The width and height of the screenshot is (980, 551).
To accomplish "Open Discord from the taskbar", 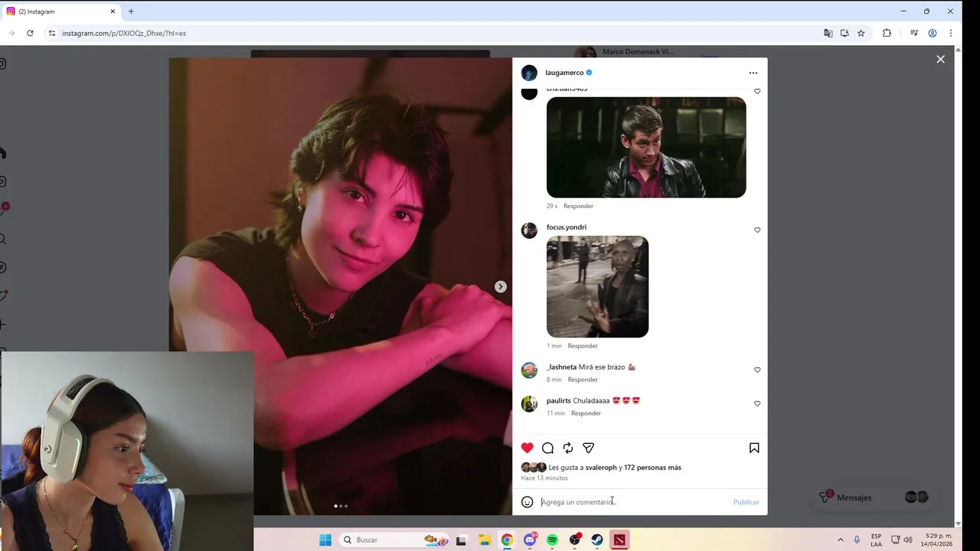I will click(530, 540).
